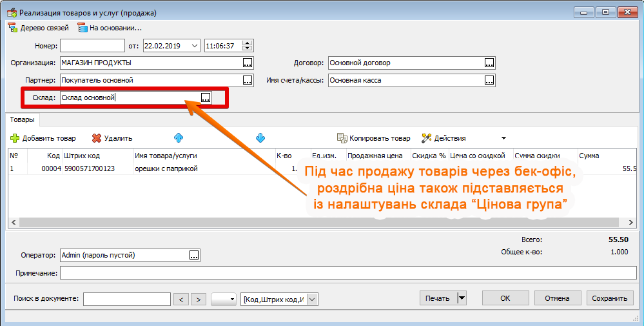The image size is (644, 326).
Task: Select barcode cell 5900571700123
Action: 98,168
